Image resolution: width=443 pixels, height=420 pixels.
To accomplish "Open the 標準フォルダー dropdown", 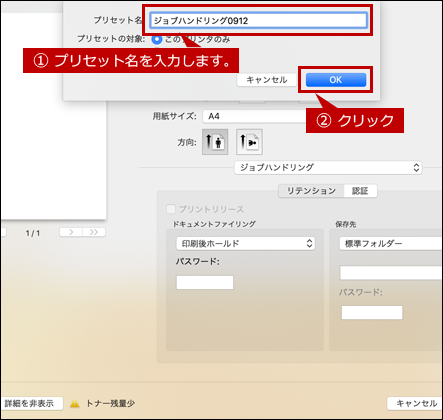I will 391,244.
